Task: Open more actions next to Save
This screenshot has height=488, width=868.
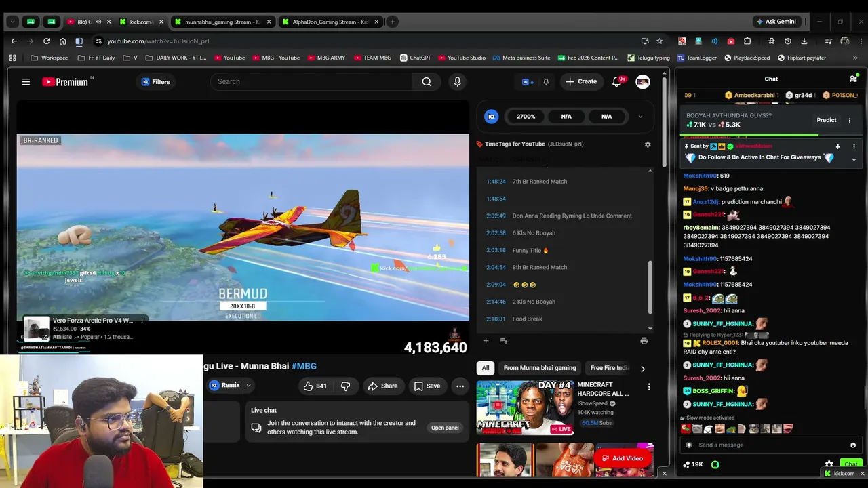Action: pos(460,386)
